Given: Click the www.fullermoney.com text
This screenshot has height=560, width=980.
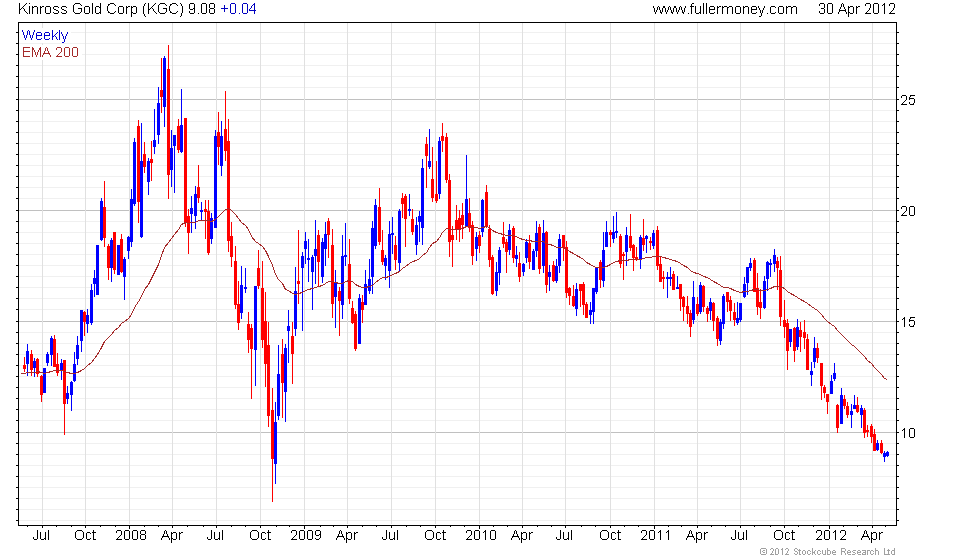Looking at the screenshot, I should 725,9.
